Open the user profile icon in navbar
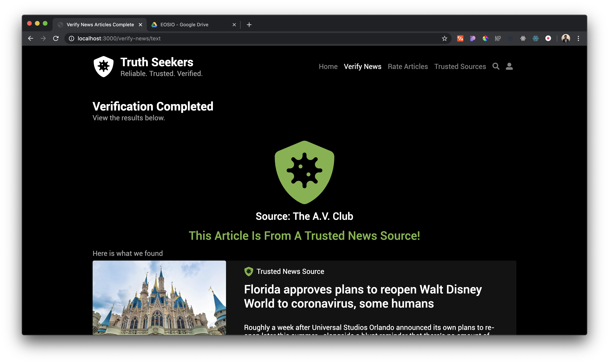This screenshot has width=609, height=364. click(x=509, y=66)
